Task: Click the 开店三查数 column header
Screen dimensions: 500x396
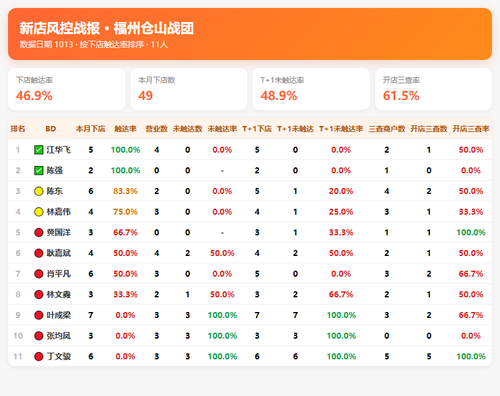Action: click(429, 129)
